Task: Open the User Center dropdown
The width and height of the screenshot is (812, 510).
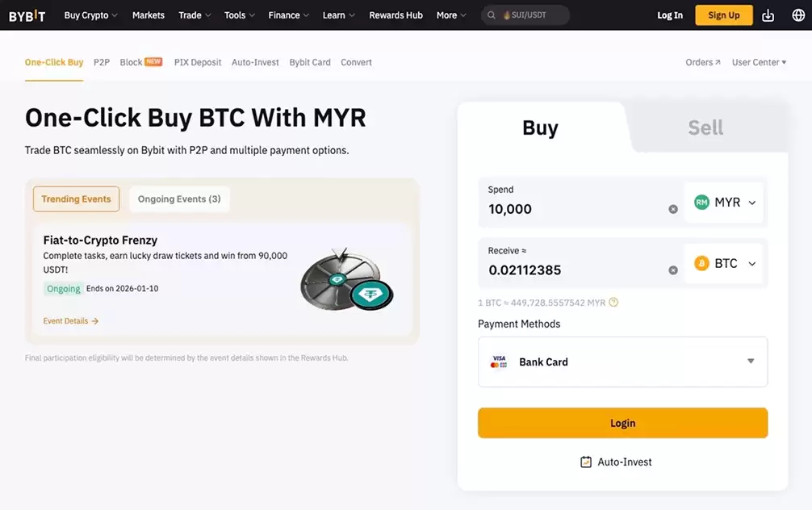Action: point(758,61)
